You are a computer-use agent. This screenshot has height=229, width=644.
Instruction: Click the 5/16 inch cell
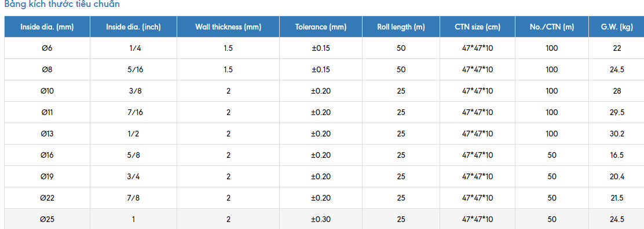point(133,69)
